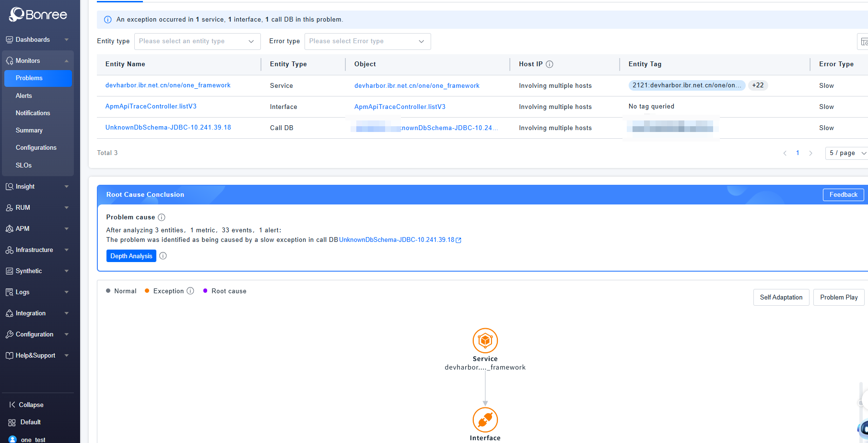This screenshot has height=443, width=868.
Task: Click the Bonree logo
Action: click(x=38, y=14)
